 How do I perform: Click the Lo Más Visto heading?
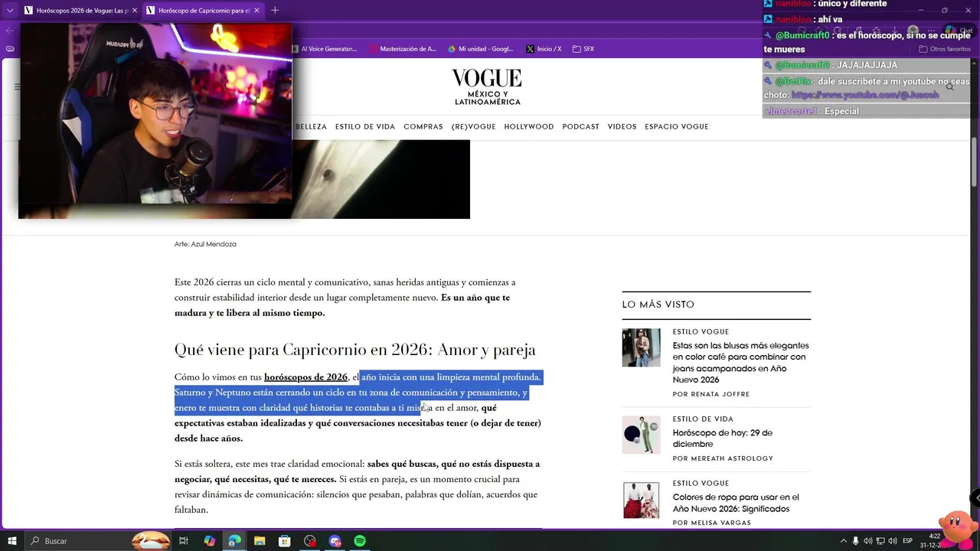tap(658, 305)
